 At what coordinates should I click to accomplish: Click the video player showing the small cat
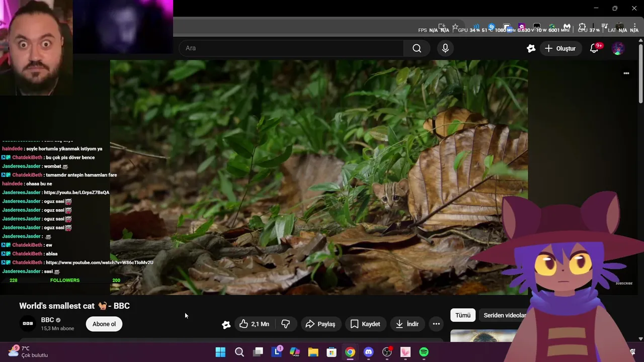tap(319, 177)
